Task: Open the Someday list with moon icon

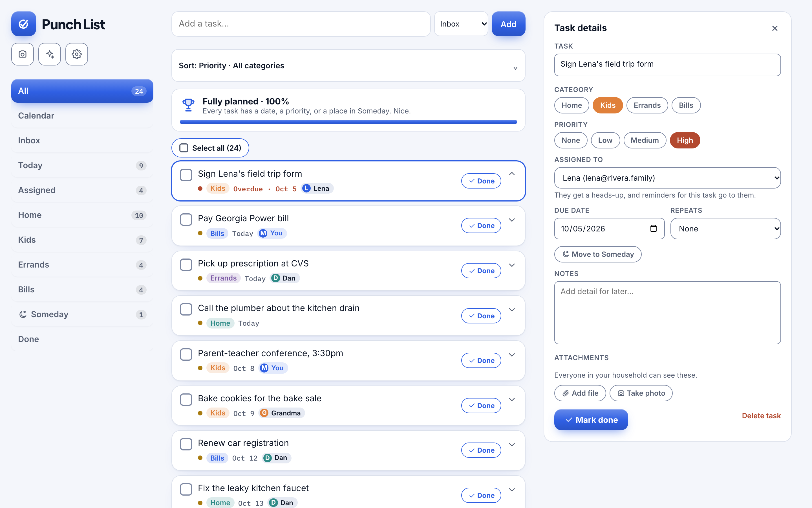Action: point(82,314)
